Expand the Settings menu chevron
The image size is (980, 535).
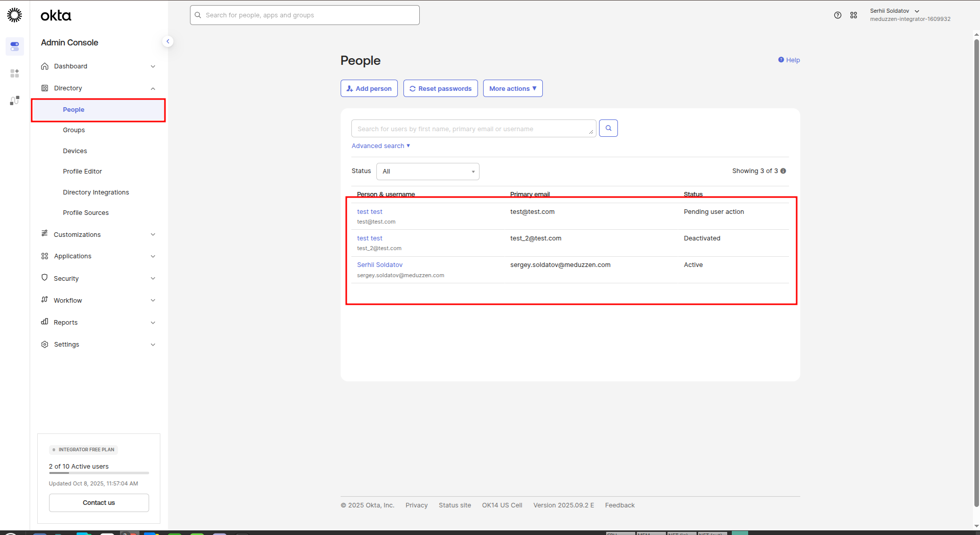click(x=153, y=345)
